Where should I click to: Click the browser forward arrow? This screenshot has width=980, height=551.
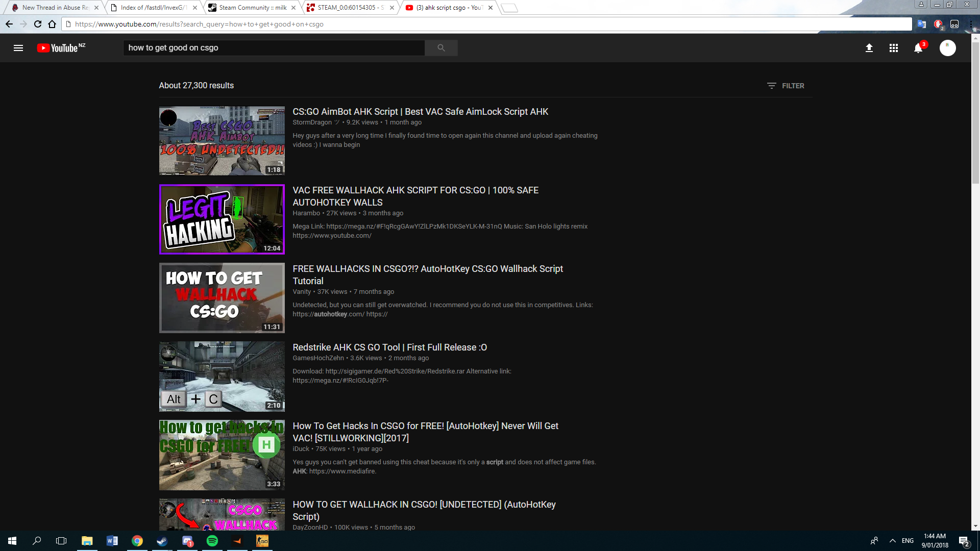click(x=23, y=24)
